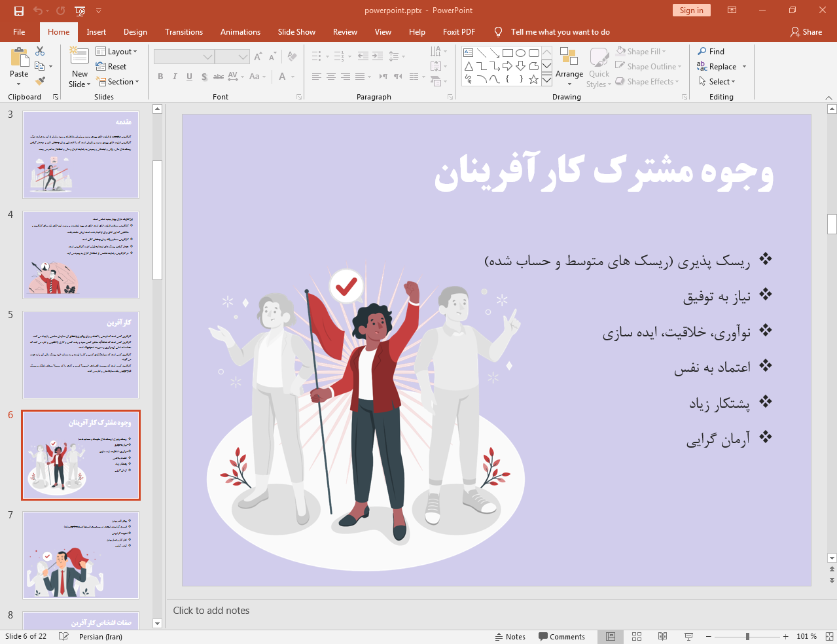Screen dimensions: 837x644
Task: Click the zoom slider handle
Action: (747, 636)
